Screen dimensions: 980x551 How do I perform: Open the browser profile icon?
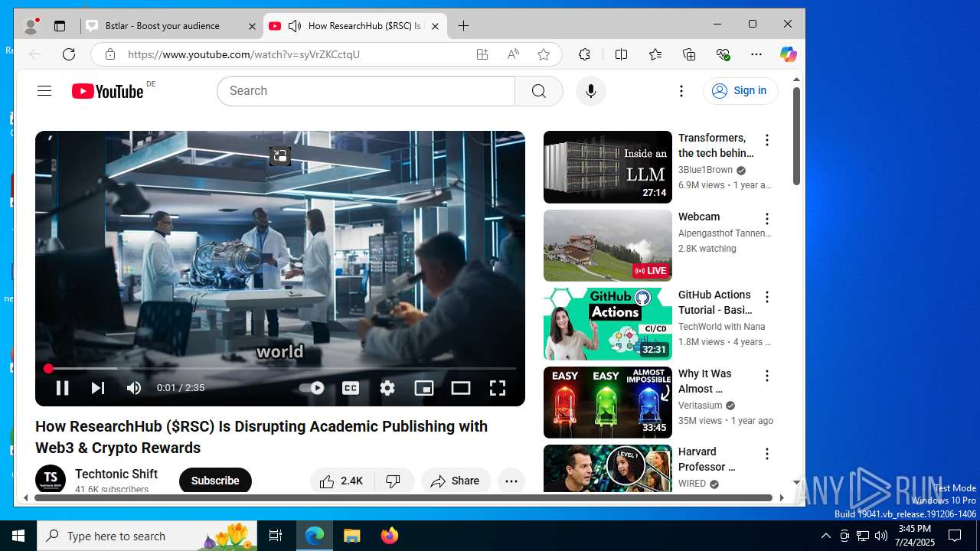pyautogui.click(x=31, y=26)
